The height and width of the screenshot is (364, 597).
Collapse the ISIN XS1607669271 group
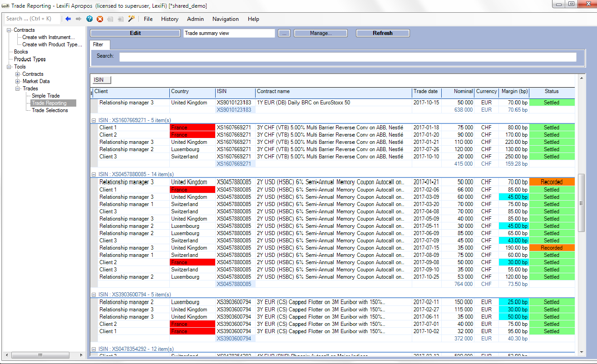[x=94, y=120]
